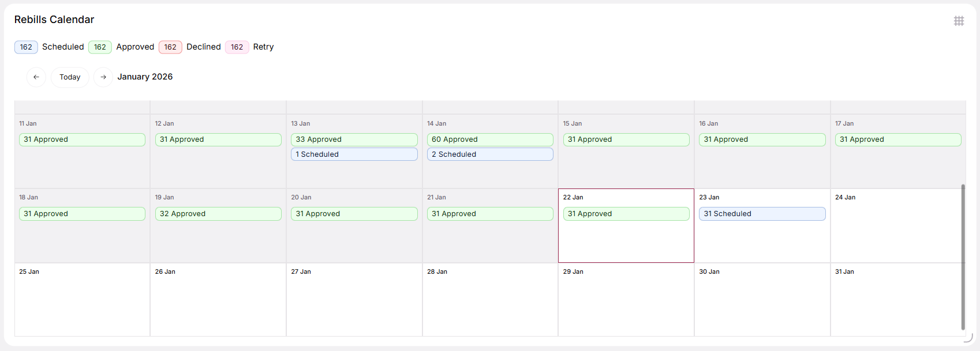Select the 27 Jan date label
Image resolution: width=980 pixels, height=351 pixels.
coord(301,271)
